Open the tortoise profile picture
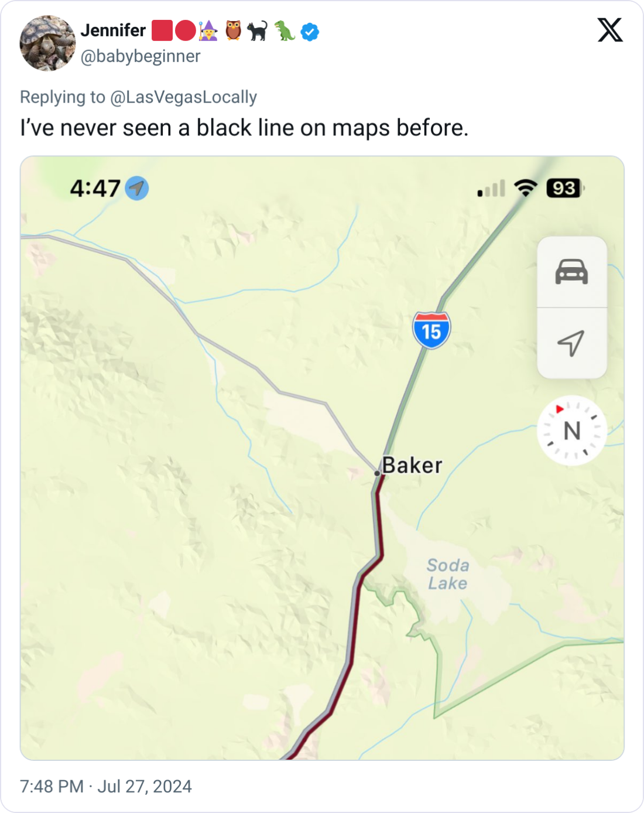The height and width of the screenshot is (813, 644). (47, 43)
